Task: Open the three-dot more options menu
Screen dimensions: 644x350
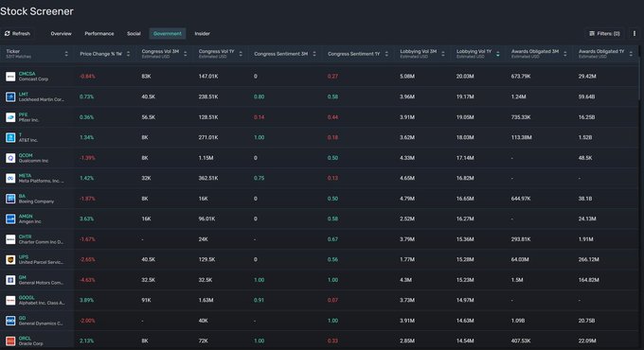Action: pyautogui.click(x=635, y=34)
